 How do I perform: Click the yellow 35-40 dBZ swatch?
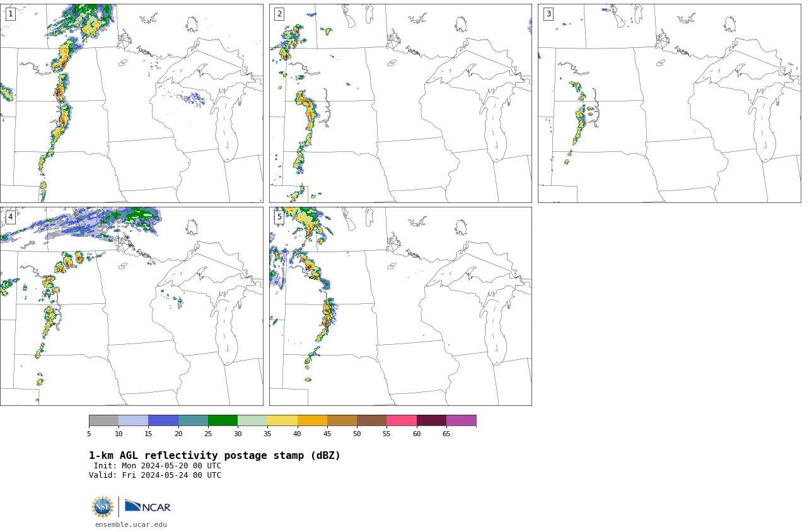coord(282,420)
